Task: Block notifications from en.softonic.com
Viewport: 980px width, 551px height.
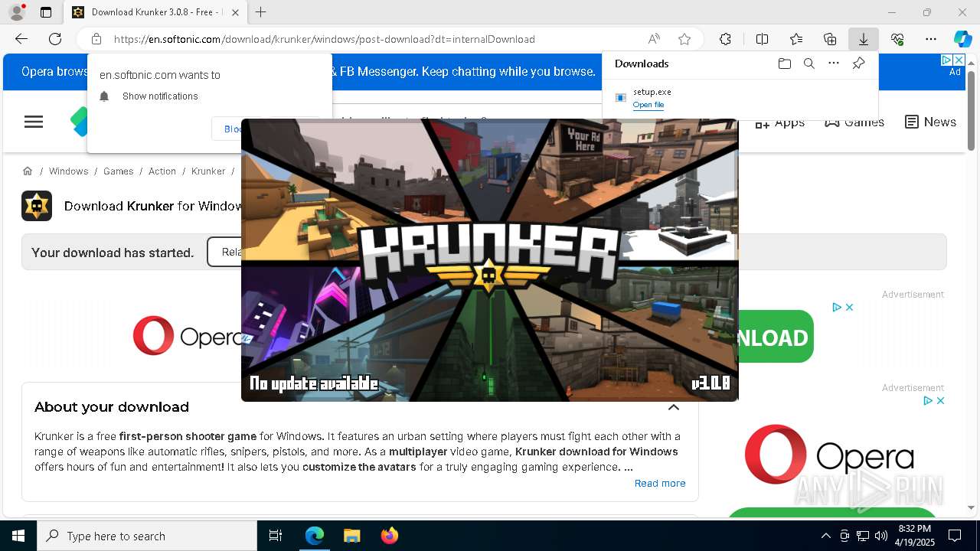Action: tap(234, 129)
